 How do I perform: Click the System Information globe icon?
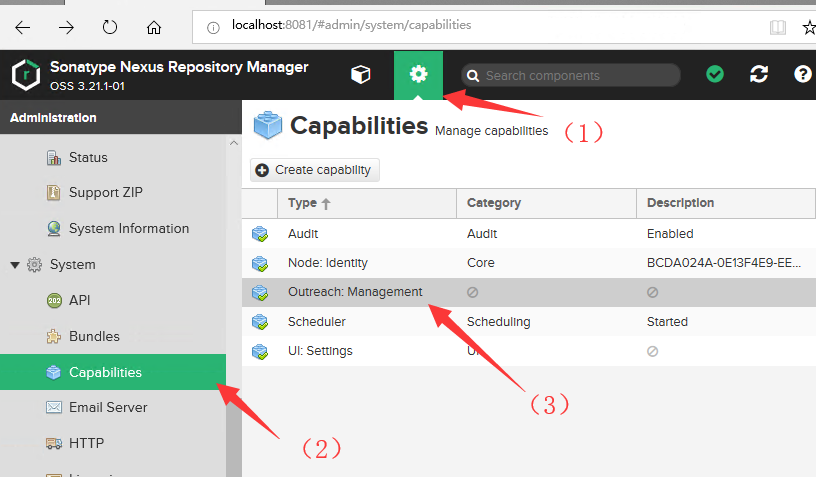coord(54,229)
